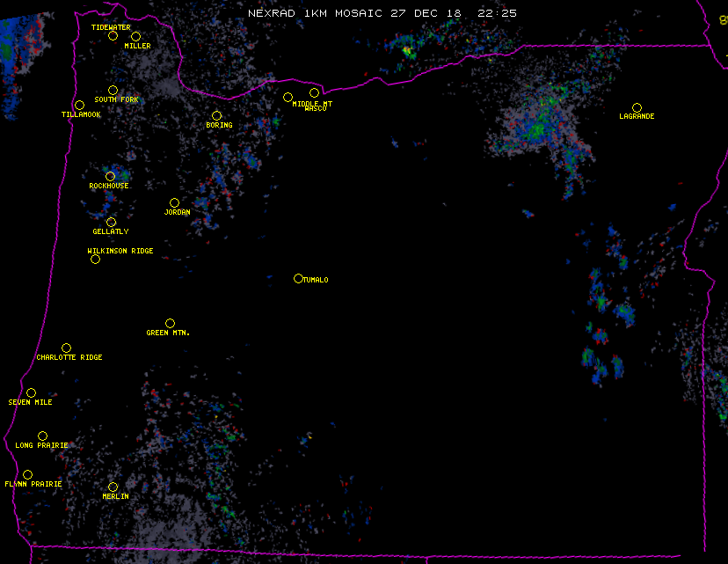Select the Wasco station circle marker
The image size is (728, 564).
[x=314, y=92]
